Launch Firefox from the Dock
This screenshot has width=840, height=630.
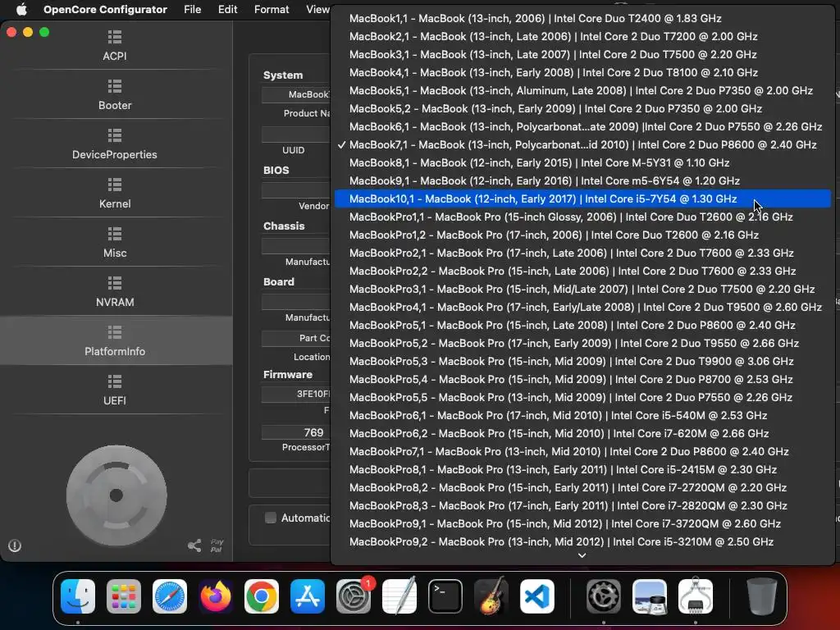[x=216, y=596]
